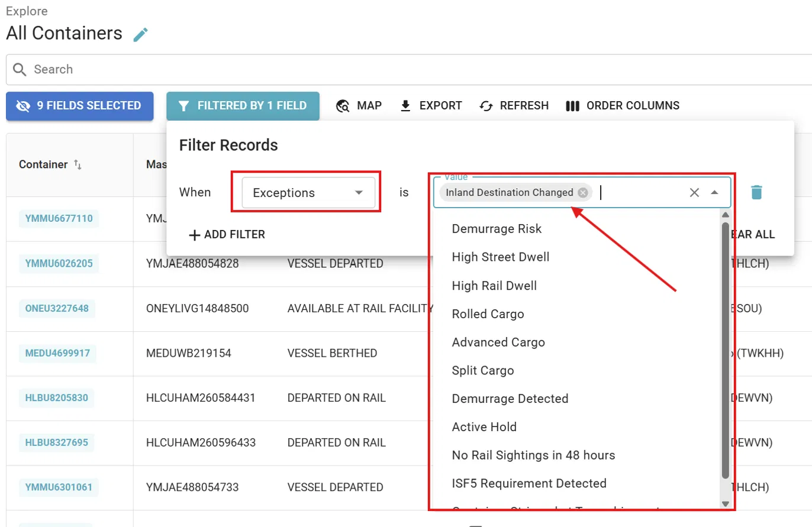Image resolution: width=812 pixels, height=527 pixels.
Task: Click master bill ONEYLIVG14848500
Action: [x=197, y=308]
